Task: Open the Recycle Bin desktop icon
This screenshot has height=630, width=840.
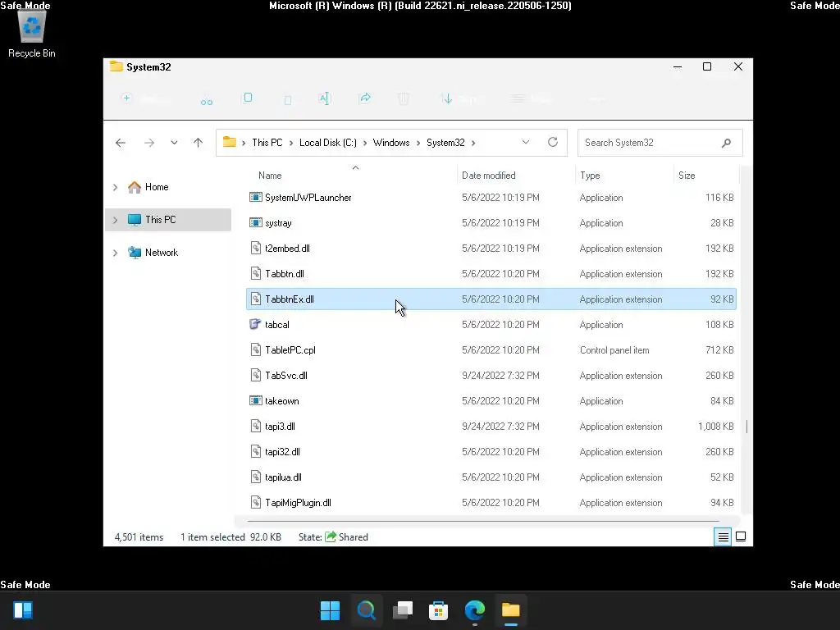Action: 32,34
